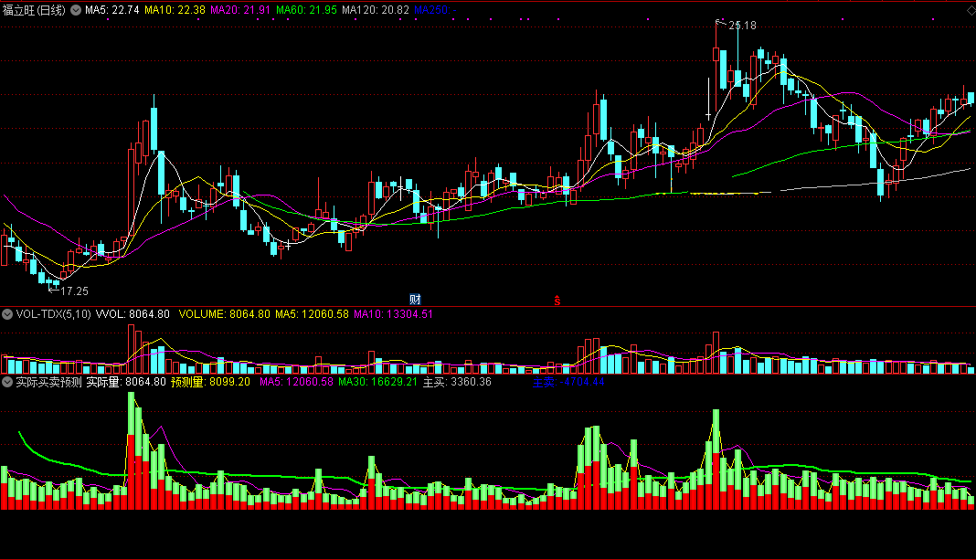Image resolution: width=976 pixels, height=560 pixels.
Task: Select the 主买: 3360.36 value
Action: (x=457, y=382)
